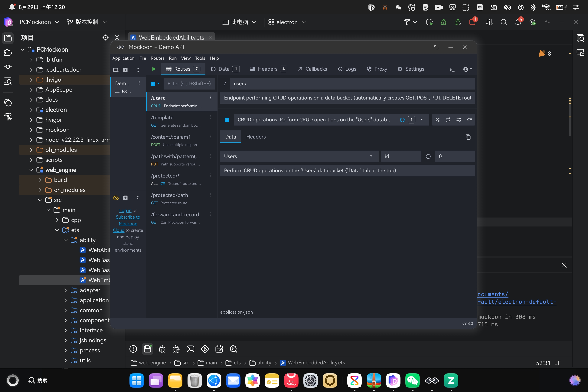Screen dimensions: 588x392
Task: Click the src breadcrumb in the IDE status bar
Action: tap(182, 363)
